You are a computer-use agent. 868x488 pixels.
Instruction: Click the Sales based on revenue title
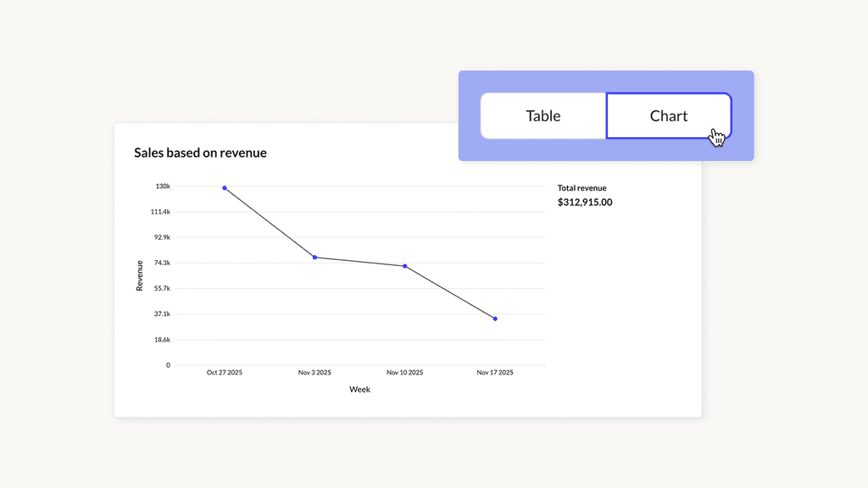pos(200,153)
